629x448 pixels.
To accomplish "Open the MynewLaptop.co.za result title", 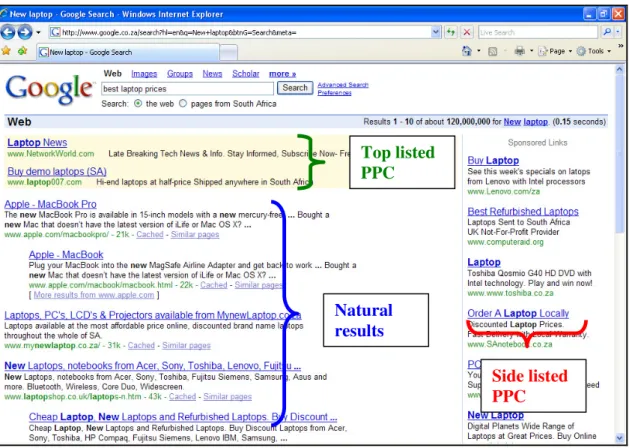I will (153, 315).
